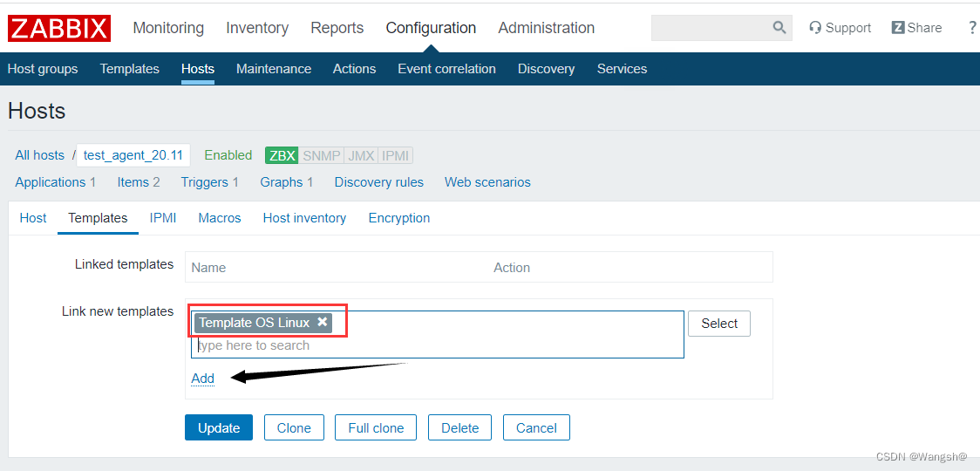The height and width of the screenshot is (471, 980).
Task: Click the SNMP availability badge
Action: [321, 156]
